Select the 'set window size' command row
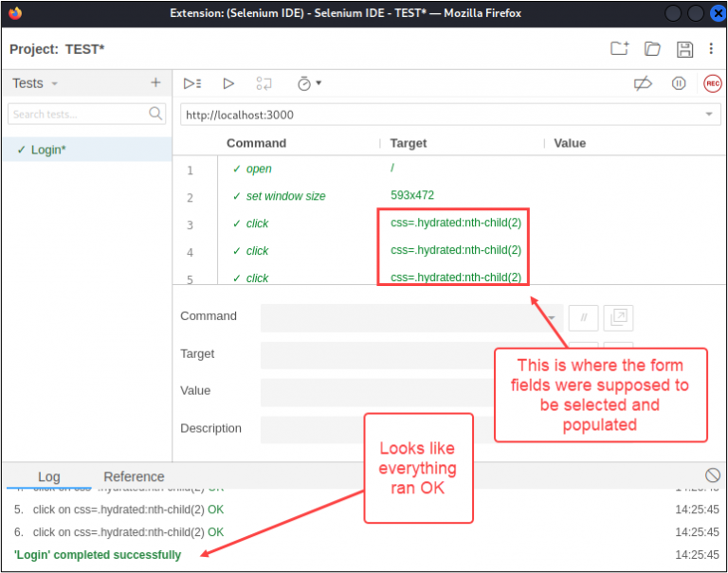 click(285, 196)
